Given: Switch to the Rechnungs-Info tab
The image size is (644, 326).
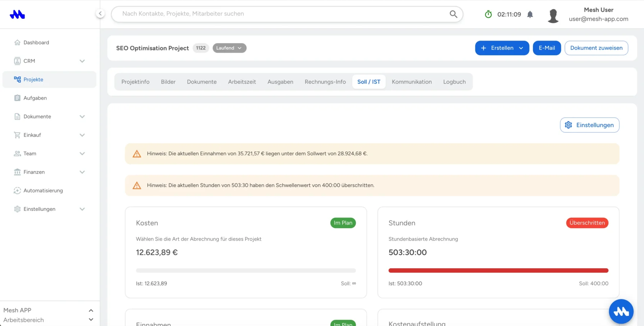Looking at the screenshot, I should coord(325,82).
